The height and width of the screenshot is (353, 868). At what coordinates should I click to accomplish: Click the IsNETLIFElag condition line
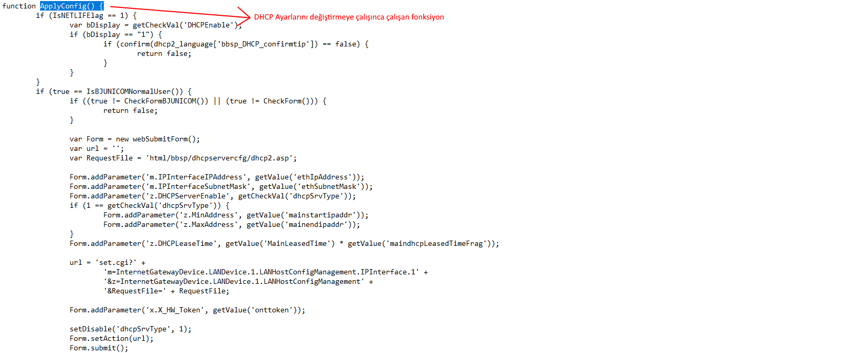click(86, 15)
